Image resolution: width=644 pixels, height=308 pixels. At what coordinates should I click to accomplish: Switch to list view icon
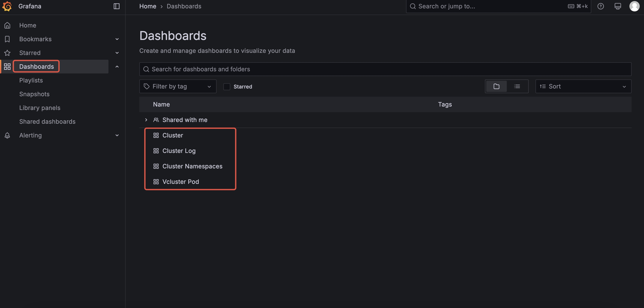coord(517,86)
